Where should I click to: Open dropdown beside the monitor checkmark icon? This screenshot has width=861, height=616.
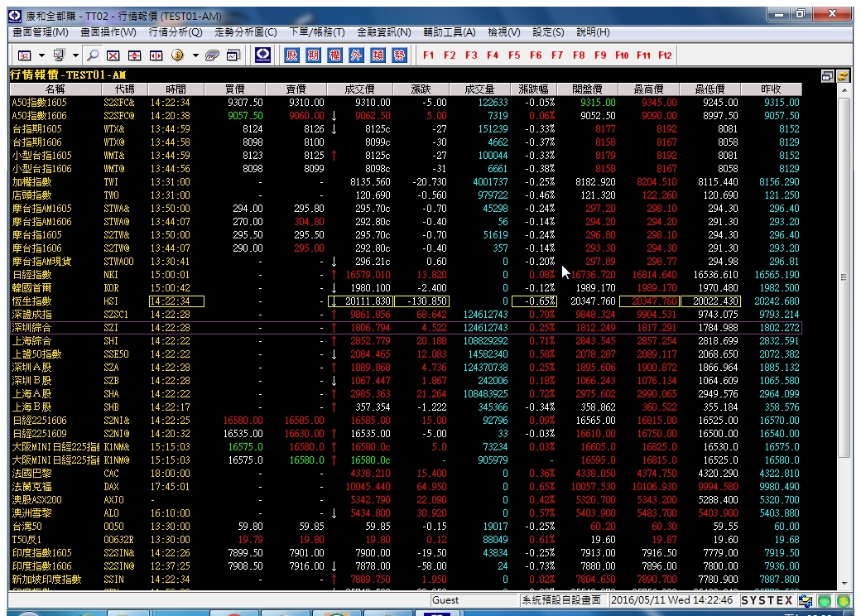tap(75, 55)
